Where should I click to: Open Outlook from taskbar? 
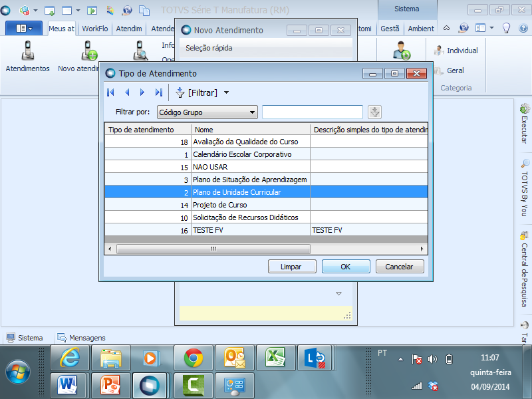tap(235, 358)
